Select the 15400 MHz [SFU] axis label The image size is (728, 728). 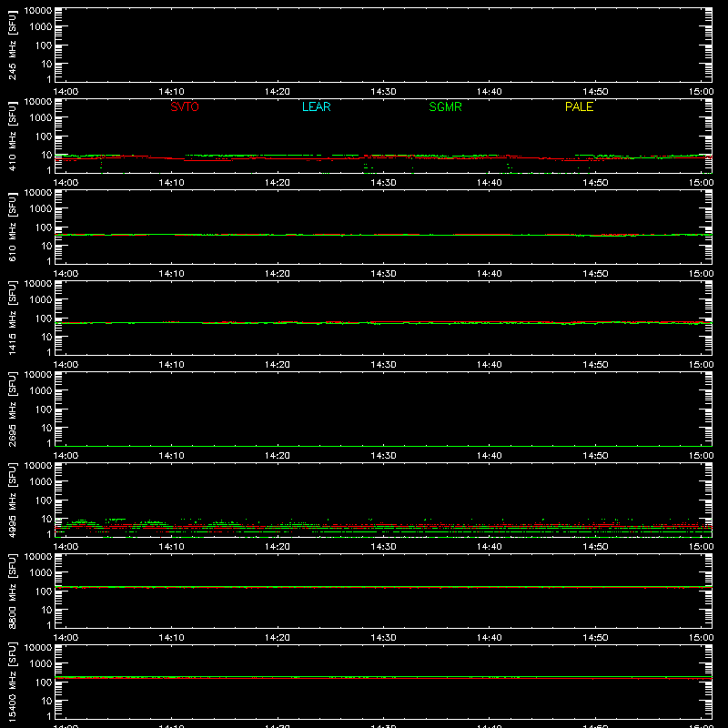pyautogui.click(x=12, y=682)
